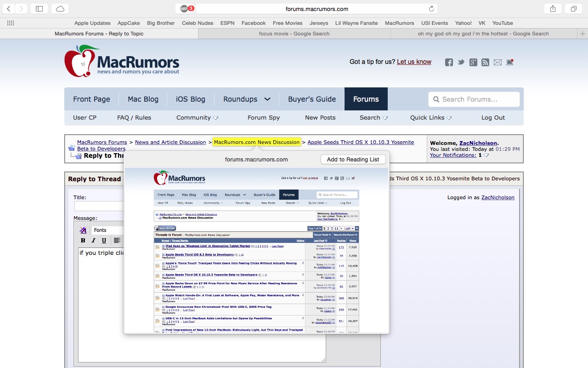Image resolution: width=588 pixels, height=368 pixels.
Task: Open the FAQ / Rules link
Action: pyautogui.click(x=134, y=118)
